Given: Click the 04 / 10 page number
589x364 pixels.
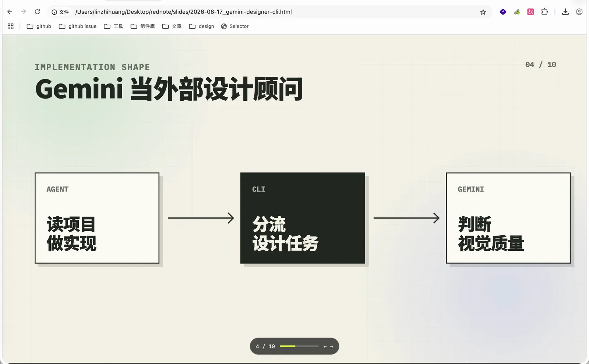Looking at the screenshot, I should click(x=541, y=65).
